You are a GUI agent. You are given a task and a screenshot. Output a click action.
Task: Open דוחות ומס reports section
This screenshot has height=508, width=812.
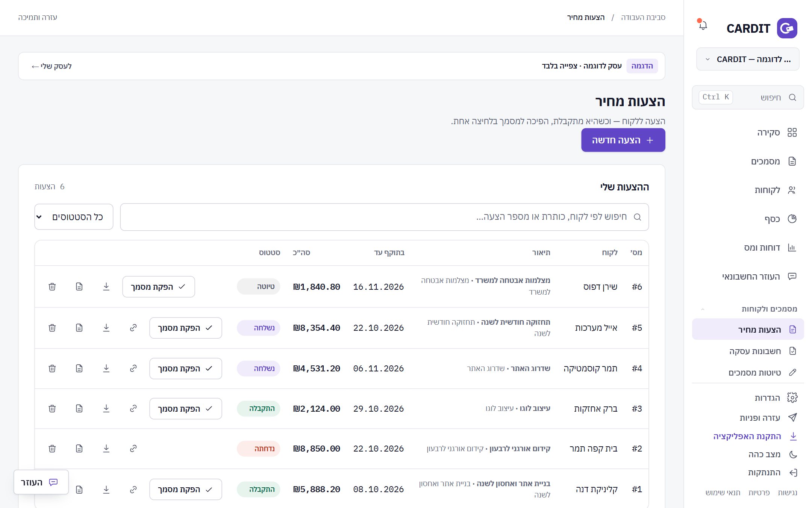[x=748, y=248]
